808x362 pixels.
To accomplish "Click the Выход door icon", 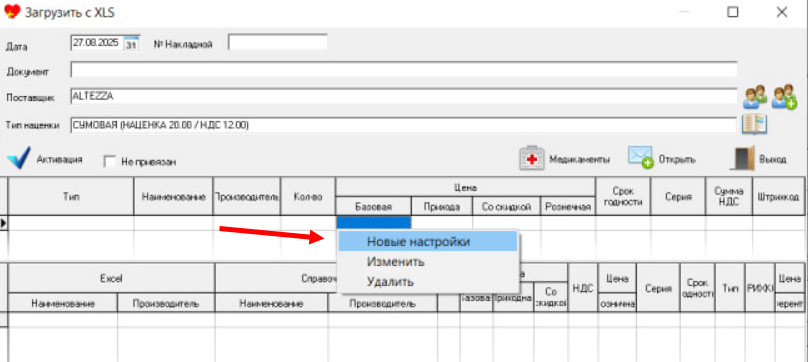I will 743,158.
